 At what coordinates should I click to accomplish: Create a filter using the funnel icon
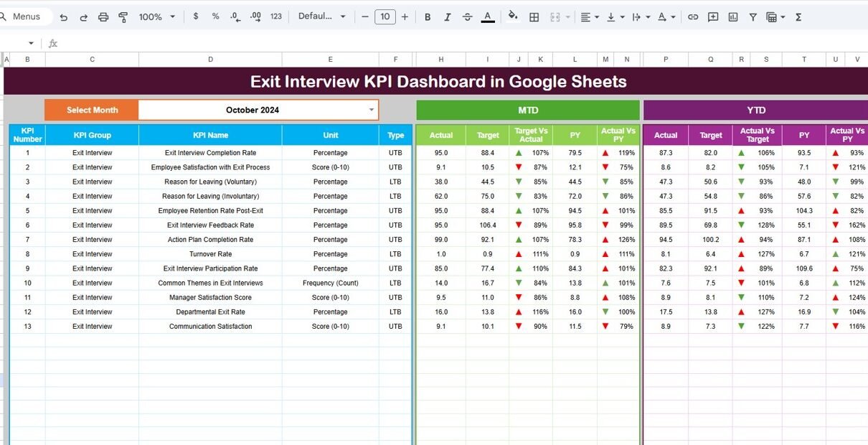[753, 17]
